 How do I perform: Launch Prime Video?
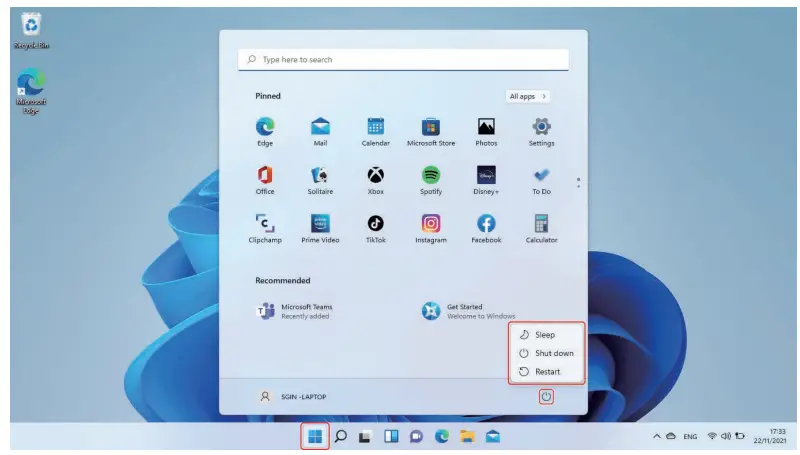coord(320,229)
